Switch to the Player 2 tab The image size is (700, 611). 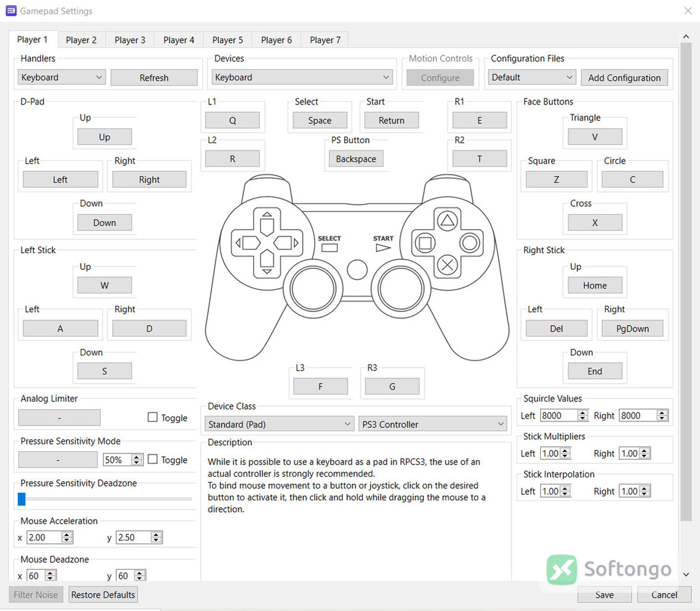tap(81, 40)
